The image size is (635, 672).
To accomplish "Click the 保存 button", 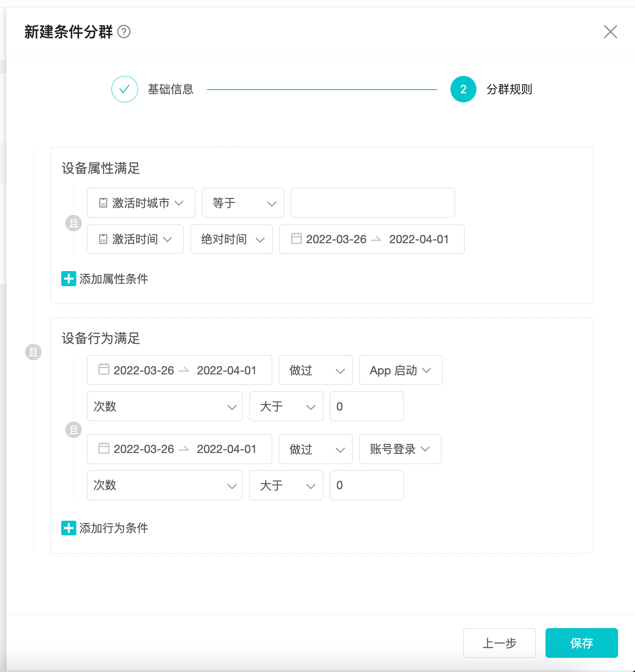I will coord(581,643).
